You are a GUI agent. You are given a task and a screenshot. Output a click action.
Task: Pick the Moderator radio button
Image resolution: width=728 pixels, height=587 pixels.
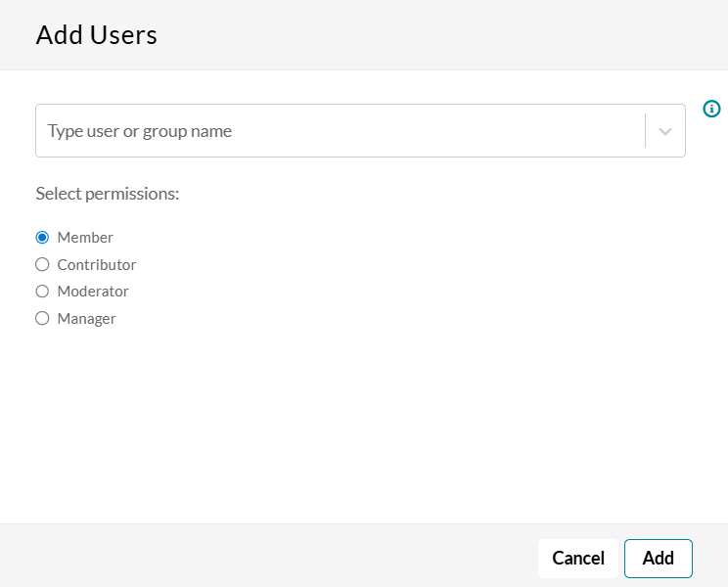pos(42,291)
